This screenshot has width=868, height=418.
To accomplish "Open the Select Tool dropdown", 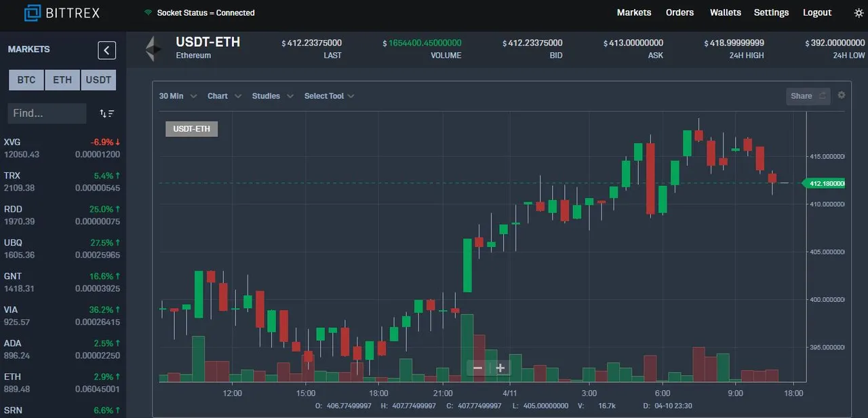I will (x=329, y=96).
